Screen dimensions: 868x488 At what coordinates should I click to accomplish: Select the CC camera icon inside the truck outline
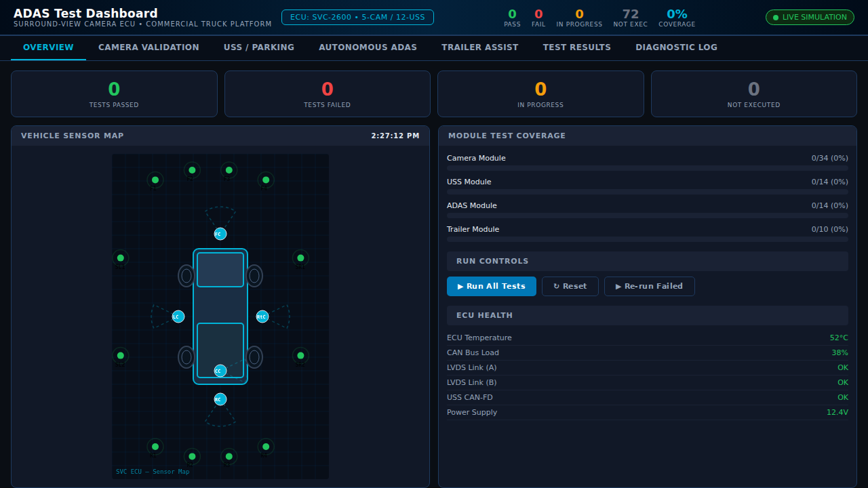tap(218, 371)
